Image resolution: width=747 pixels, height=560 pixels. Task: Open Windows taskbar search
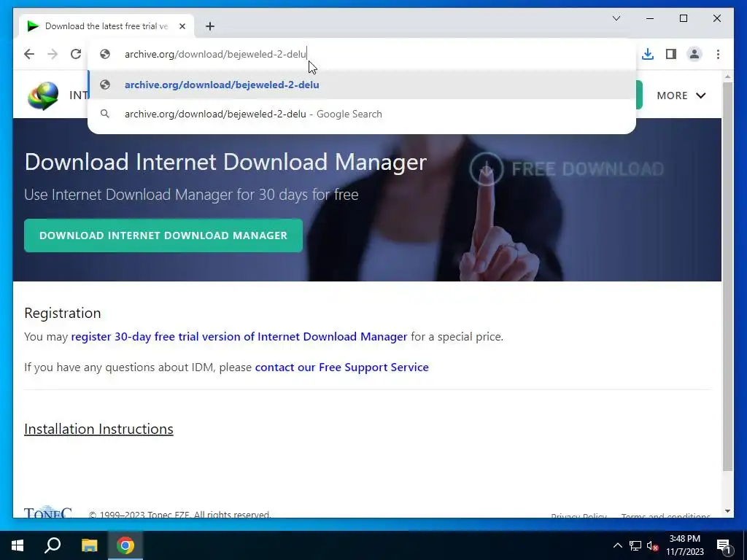[53, 545]
